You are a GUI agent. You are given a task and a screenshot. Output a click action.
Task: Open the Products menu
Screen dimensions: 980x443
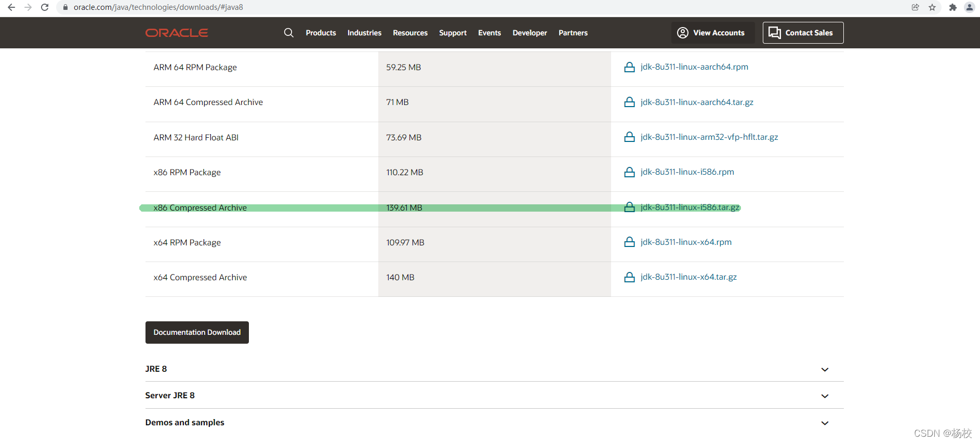[321, 33]
